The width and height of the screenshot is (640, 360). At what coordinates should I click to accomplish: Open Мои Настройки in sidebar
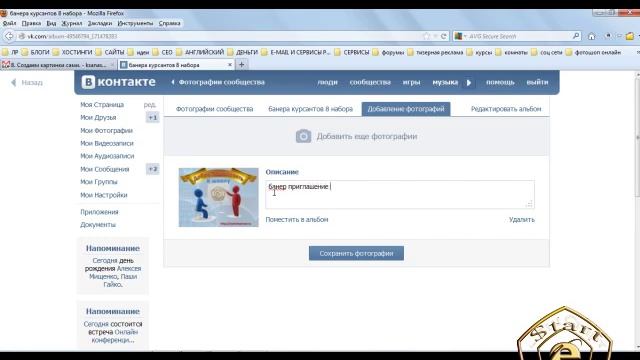104,195
